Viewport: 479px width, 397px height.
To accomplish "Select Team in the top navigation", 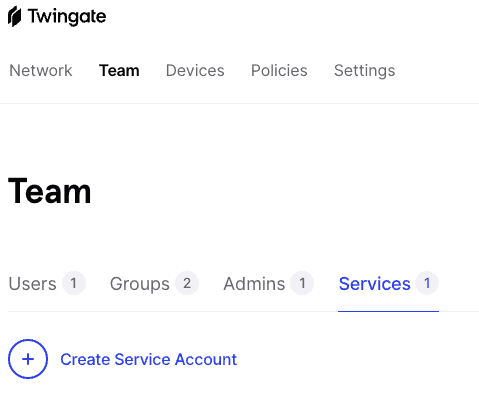I will pyautogui.click(x=119, y=70).
